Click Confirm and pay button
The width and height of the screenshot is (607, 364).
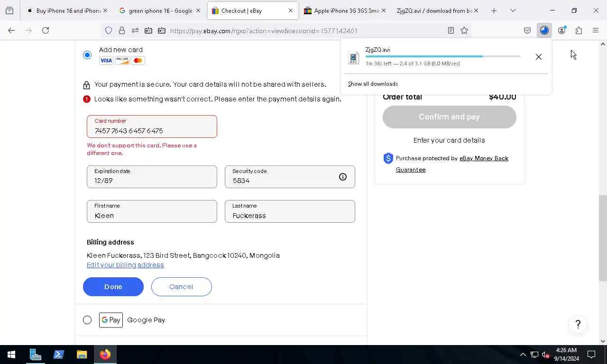(450, 117)
